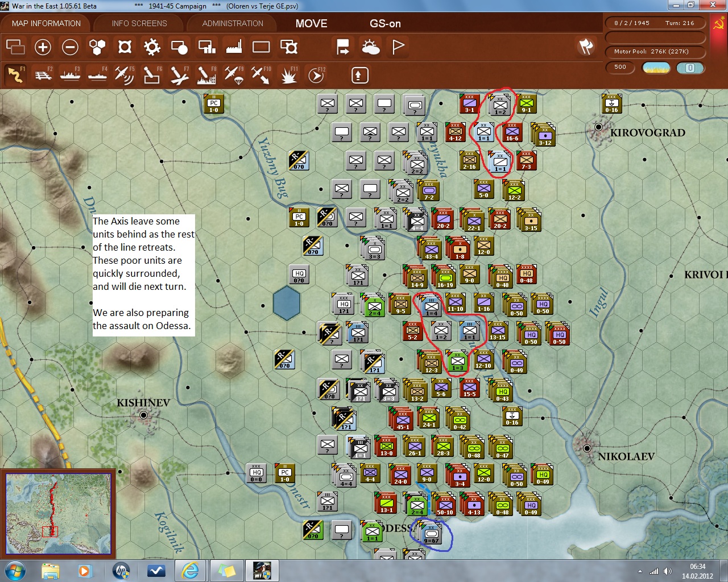
Task: Toggle the weather display icon
Action: [x=371, y=47]
